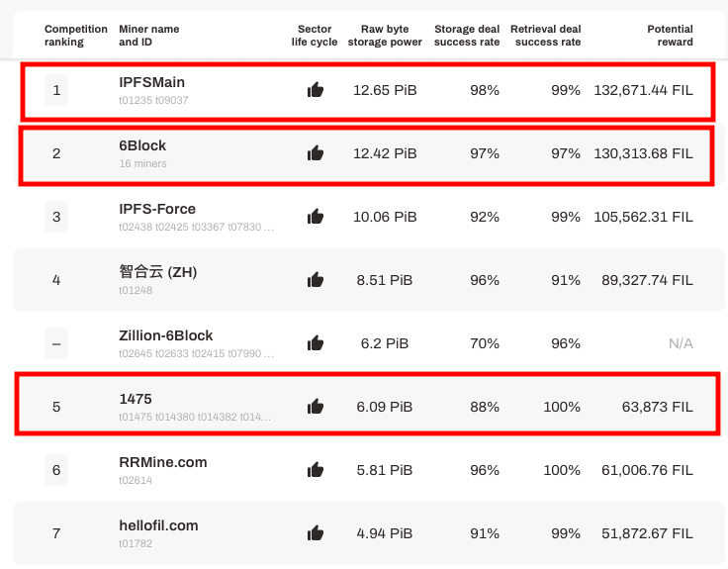Click the 12.65 PiB storage value

click(x=385, y=90)
